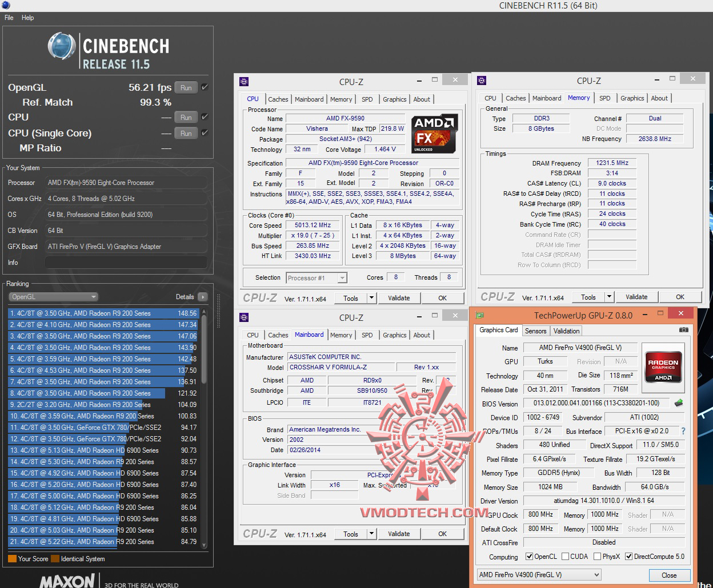The width and height of the screenshot is (713, 588).
Task: Check the CUDA checkbox in GPU-Z
Action: pos(565,557)
